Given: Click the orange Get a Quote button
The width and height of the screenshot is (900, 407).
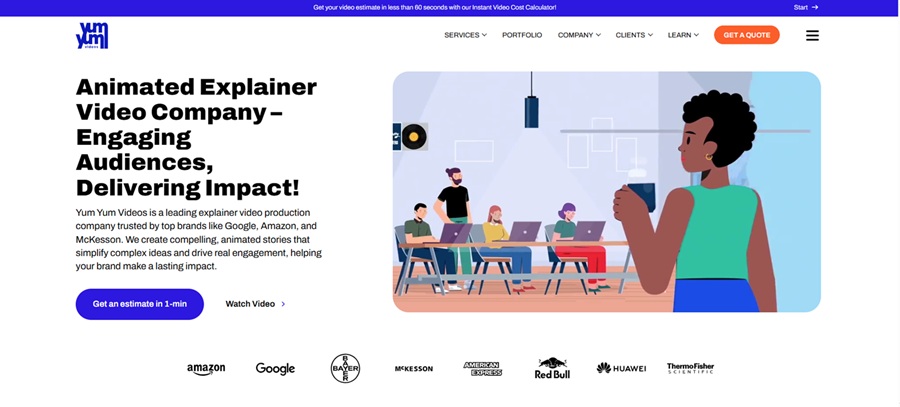Looking at the screenshot, I should click(747, 35).
